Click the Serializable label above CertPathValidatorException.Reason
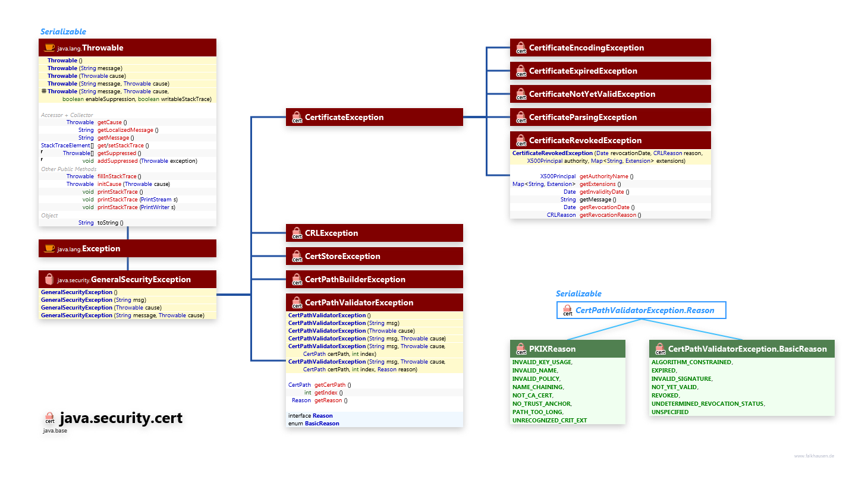Image resolution: width=868 pixels, height=483 pixels. (x=578, y=293)
